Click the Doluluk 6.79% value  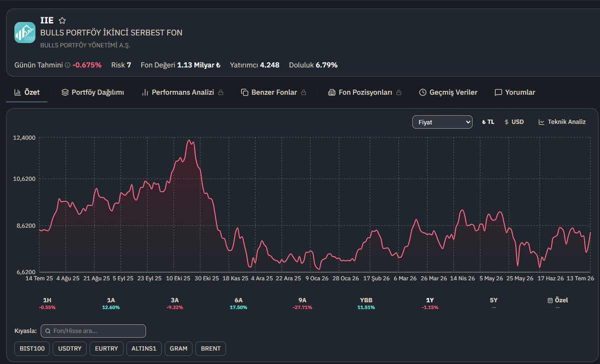(x=326, y=65)
